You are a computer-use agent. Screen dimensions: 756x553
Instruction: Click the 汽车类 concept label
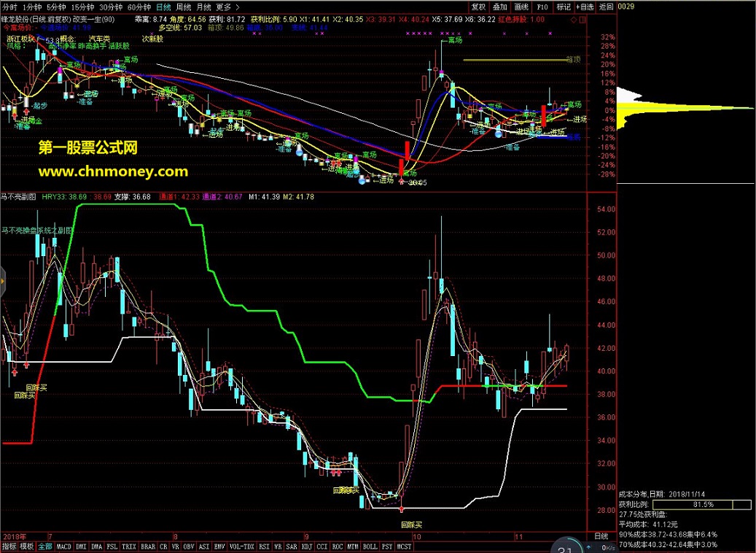point(100,39)
